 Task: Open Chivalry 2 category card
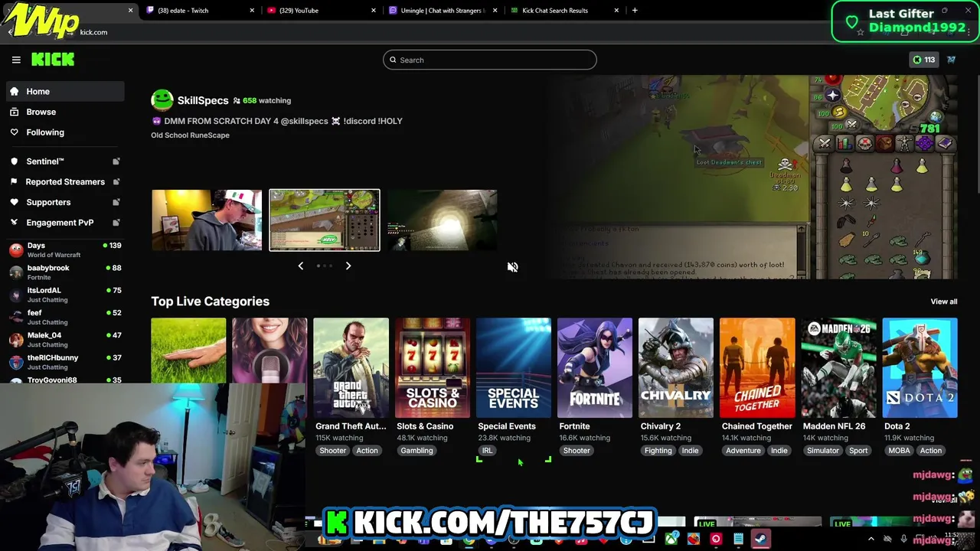click(x=675, y=367)
